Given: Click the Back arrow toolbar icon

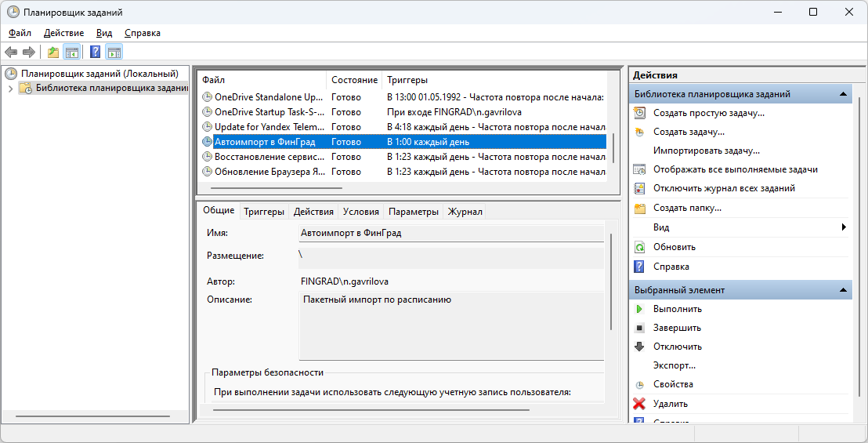Looking at the screenshot, I should click(x=11, y=53).
